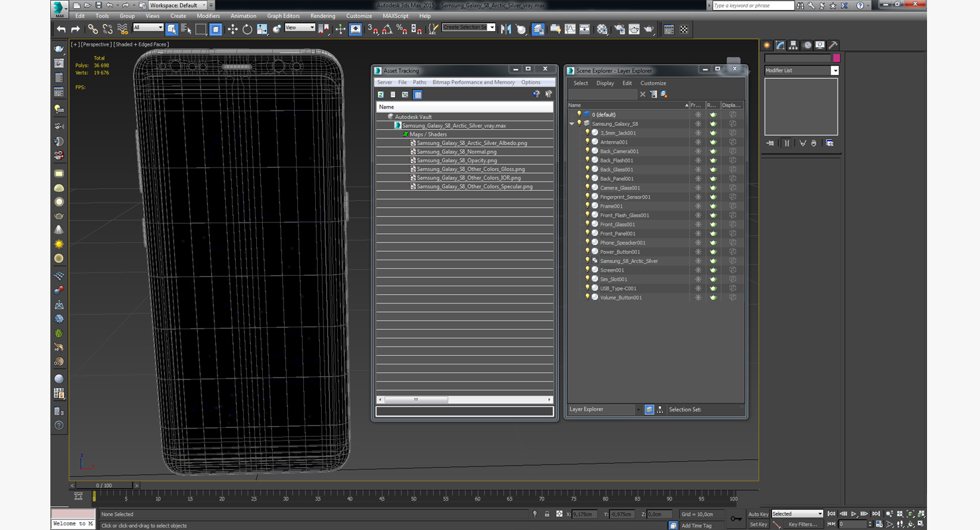
Task: Activate the Bind to Space Warp tool
Action: [122, 29]
